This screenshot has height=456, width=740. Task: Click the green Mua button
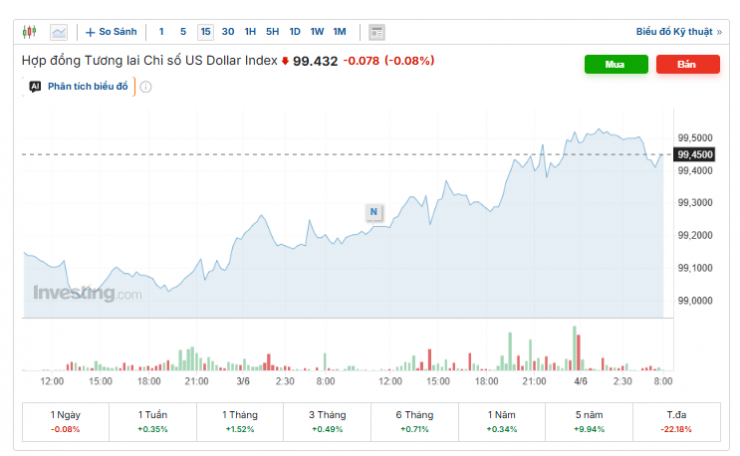click(616, 65)
